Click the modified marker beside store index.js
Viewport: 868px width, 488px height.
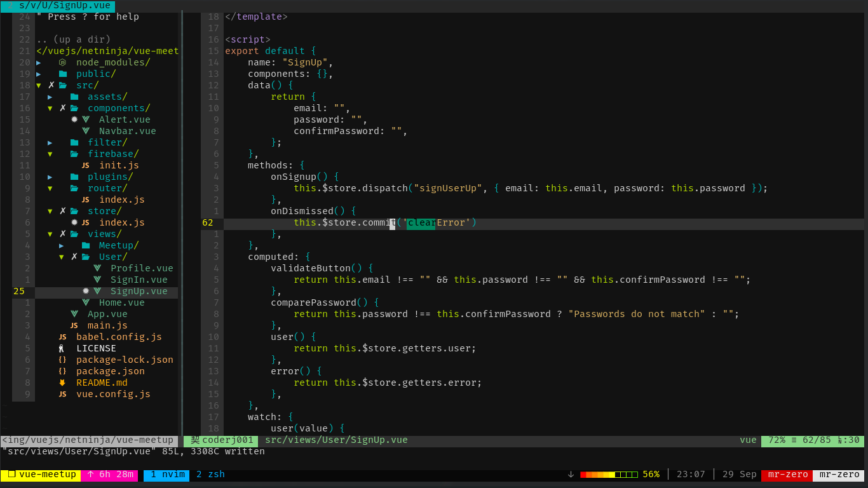tap(74, 222)
